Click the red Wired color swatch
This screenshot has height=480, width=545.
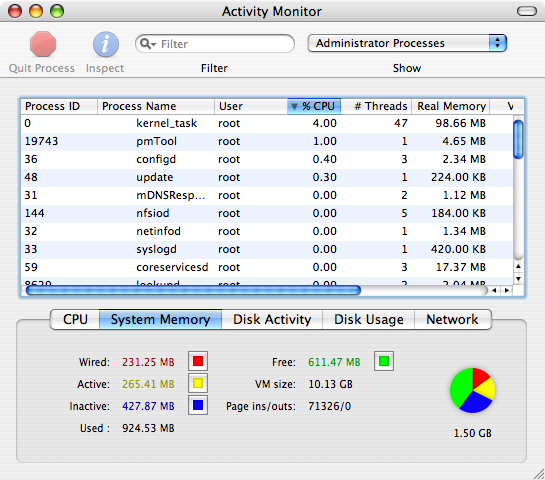[x=198, y=361]
